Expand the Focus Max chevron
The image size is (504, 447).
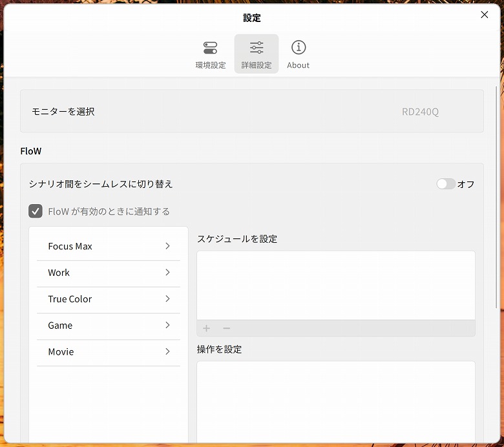pos(167,246)
